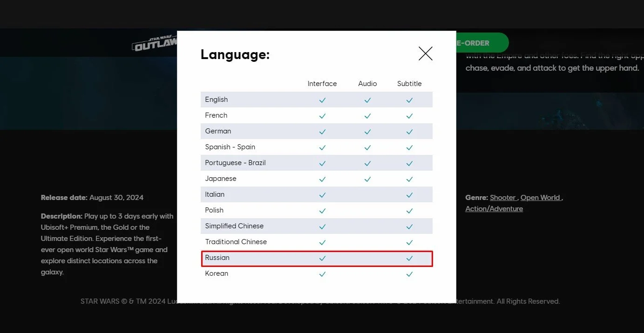This screenshot has height=333, width=644.
Task: Click the Korean Subtitle checkmark
Action: point(409,274)
